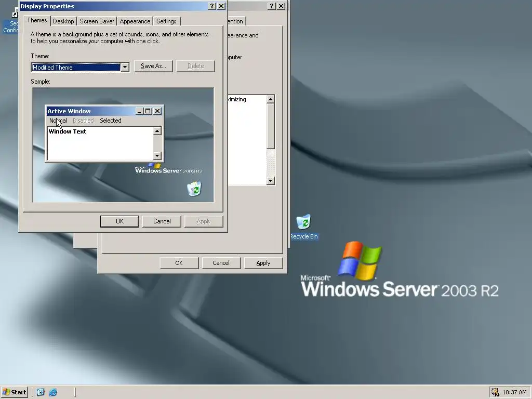Screen dimensions: 532x399
Task: Open the Theme dropdown list
Action: 125,67
